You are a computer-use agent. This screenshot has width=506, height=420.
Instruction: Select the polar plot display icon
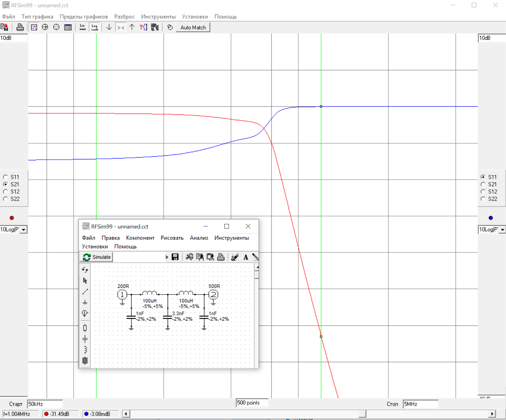(56, 27)
